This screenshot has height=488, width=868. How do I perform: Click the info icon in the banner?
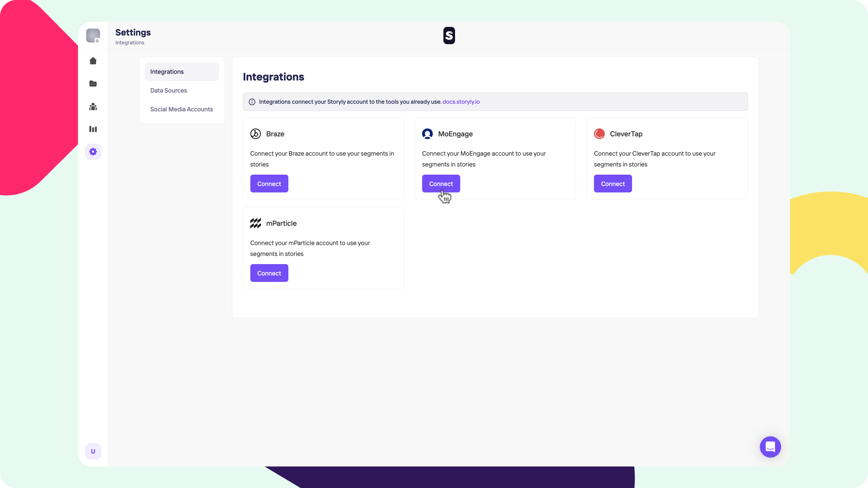[252, 102]
